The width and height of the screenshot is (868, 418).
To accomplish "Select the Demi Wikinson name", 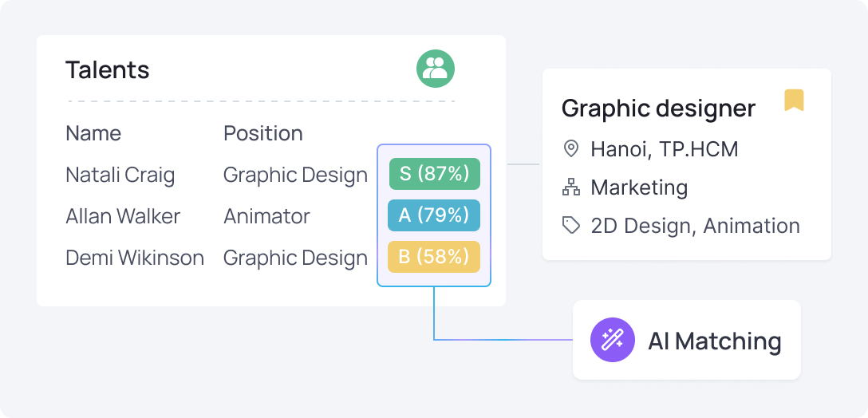I will click(x=135, y=258).
